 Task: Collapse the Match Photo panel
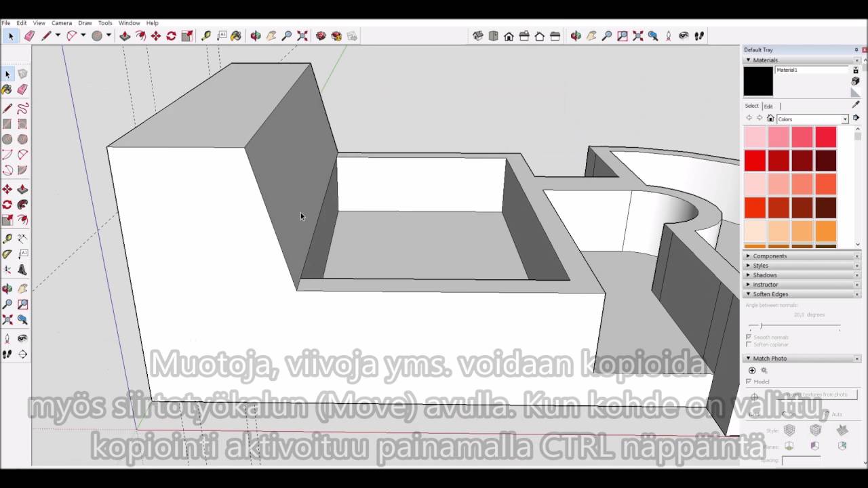(749, 359)
